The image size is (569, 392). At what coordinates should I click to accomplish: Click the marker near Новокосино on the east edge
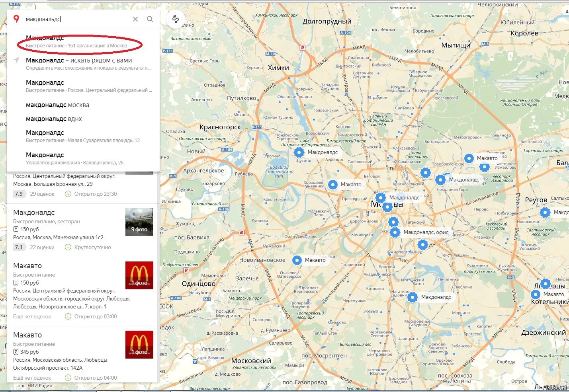pos(545,213)
